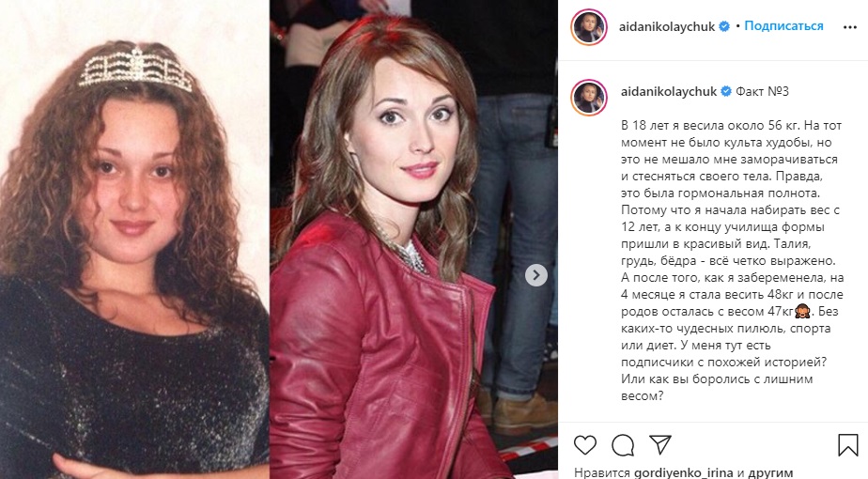Click the verified badge beside caption username

pyautogui.click(x=726, y=91)
